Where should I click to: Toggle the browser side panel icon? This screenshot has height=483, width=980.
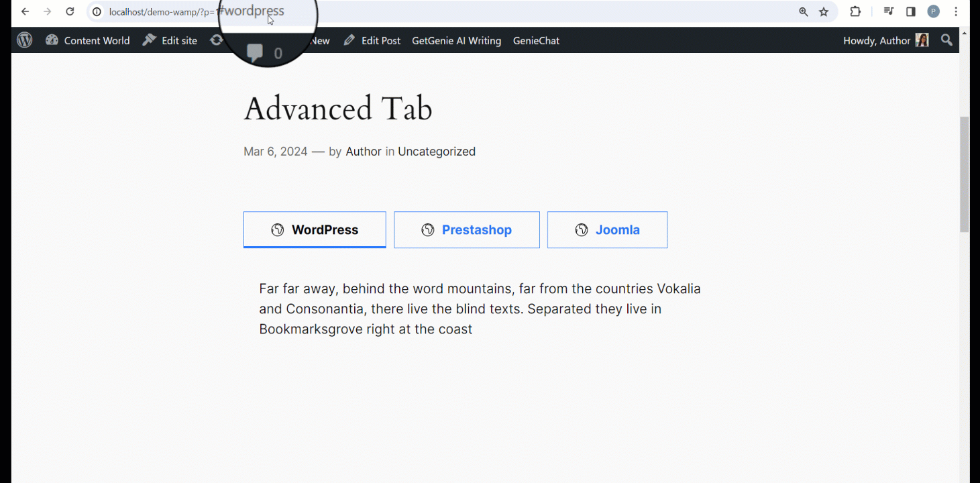[x=911, y=11]
